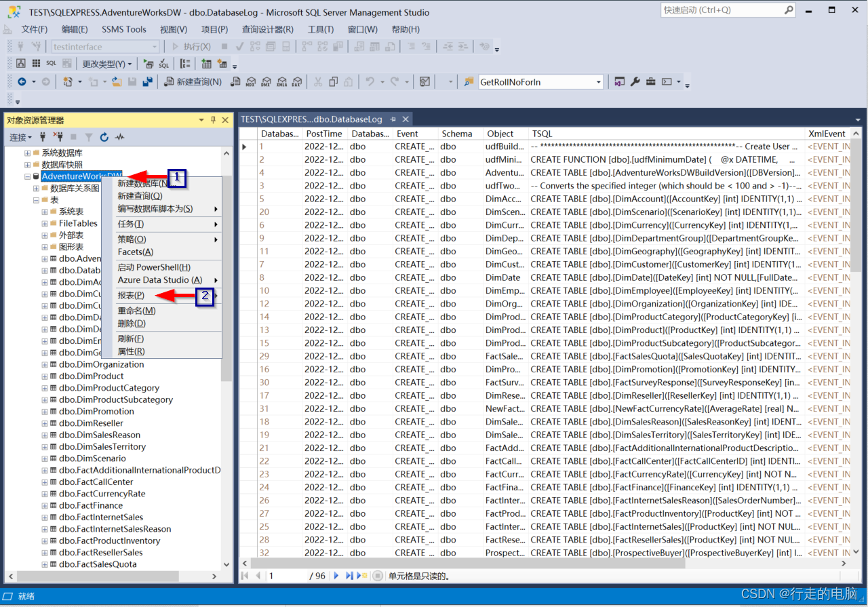Expand 系统数据库 tree node
This screenshot has height=607, width=868.
click(28, 153)
